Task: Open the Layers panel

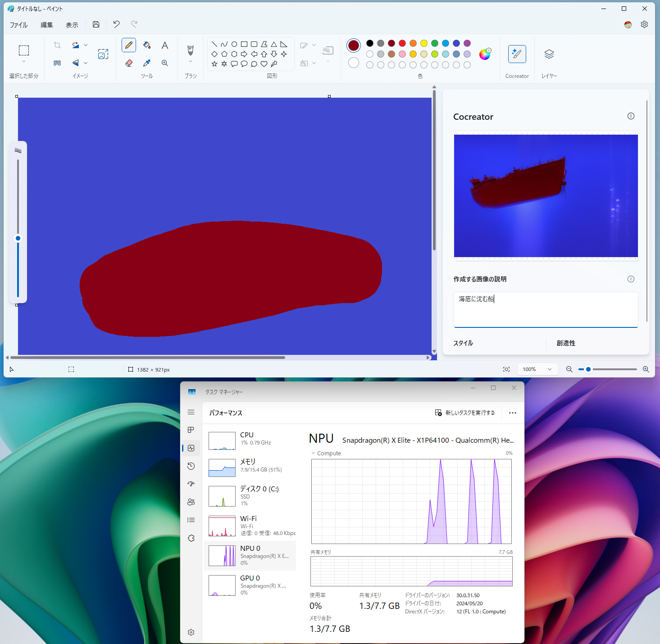Action: 549,54
